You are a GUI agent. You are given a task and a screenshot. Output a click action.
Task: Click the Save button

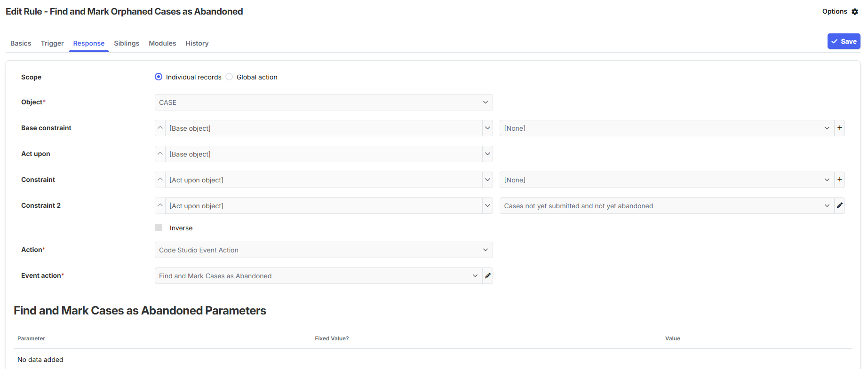(x=844, y=41)
